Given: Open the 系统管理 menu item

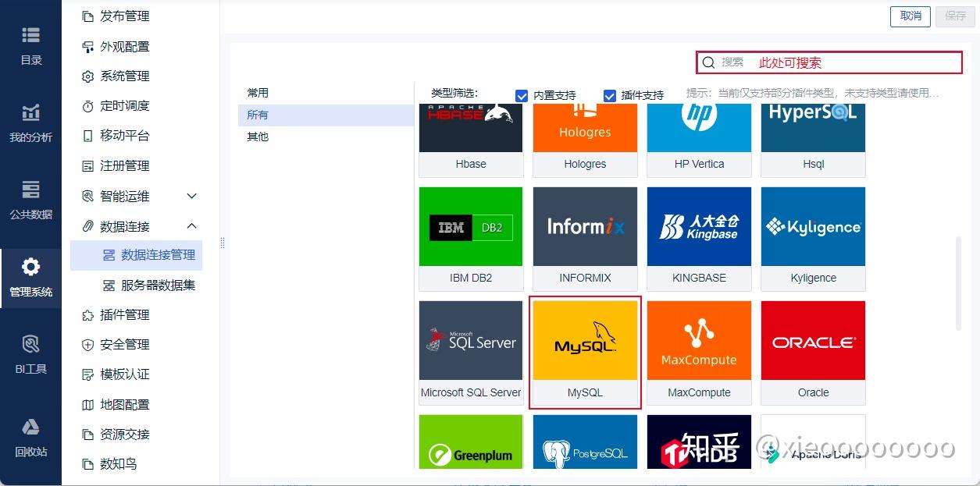Looking at the screenshot, I should pos(123,76).
